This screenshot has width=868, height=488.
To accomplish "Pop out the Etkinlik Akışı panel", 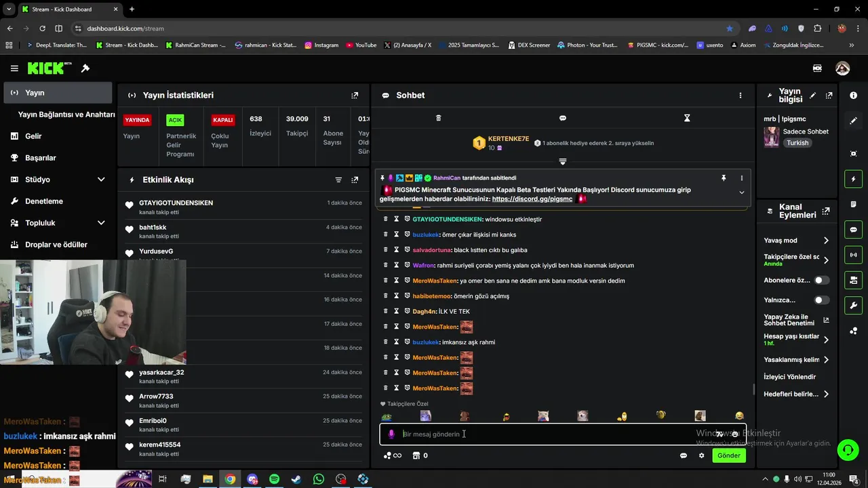I will (355, 180).
